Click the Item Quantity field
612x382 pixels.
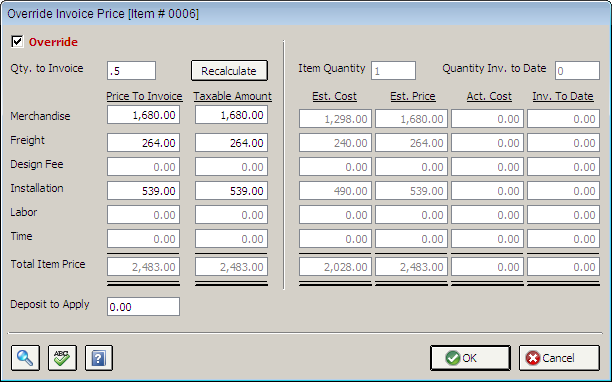click(x=393, y=71)
